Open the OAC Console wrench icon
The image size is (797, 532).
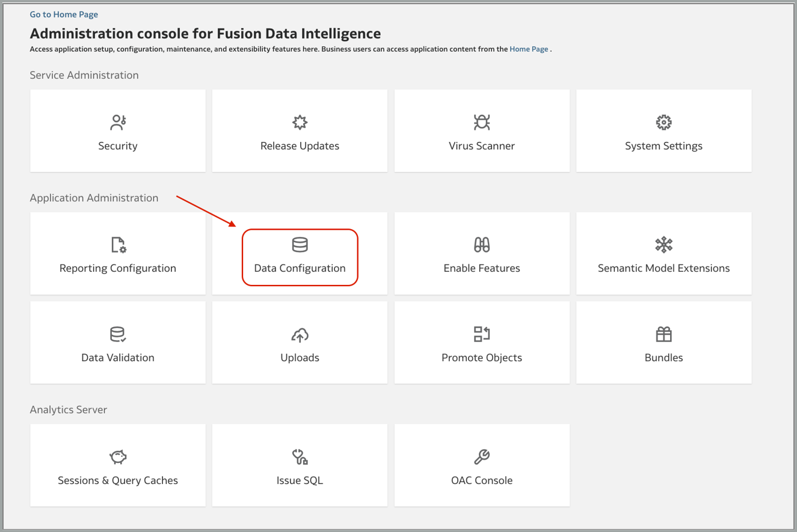(481, 457)
